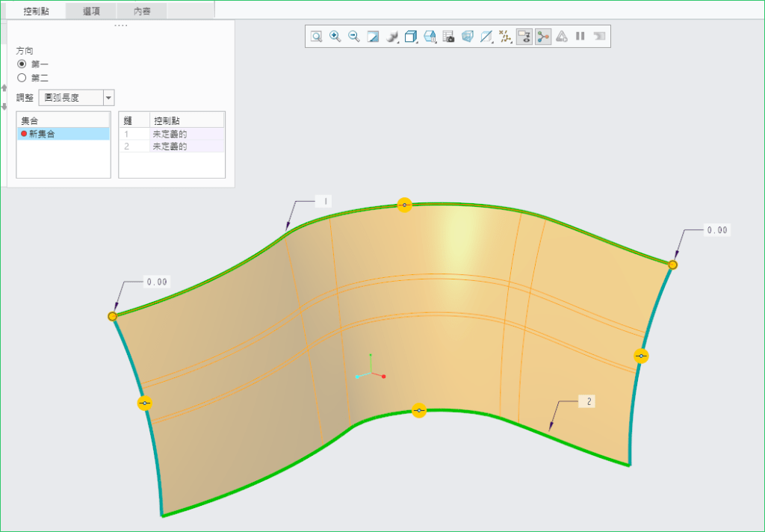
Task: Click the Refit zoom-to-fit icon
Action: click(317, 37)
